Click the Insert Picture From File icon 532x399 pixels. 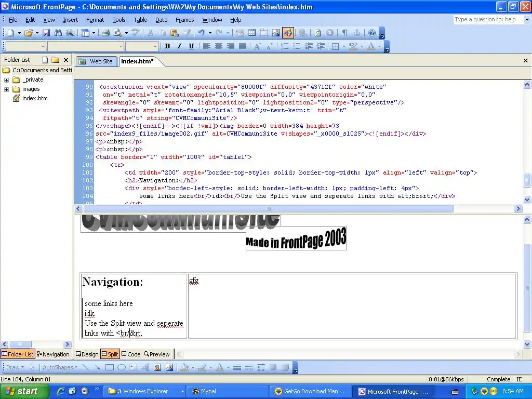pos(276,33)
